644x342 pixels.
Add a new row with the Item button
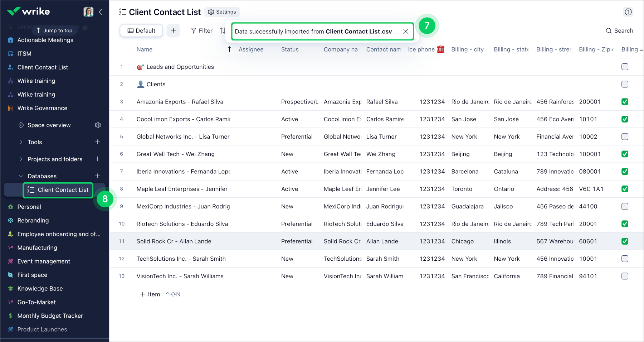coord(150,294)
